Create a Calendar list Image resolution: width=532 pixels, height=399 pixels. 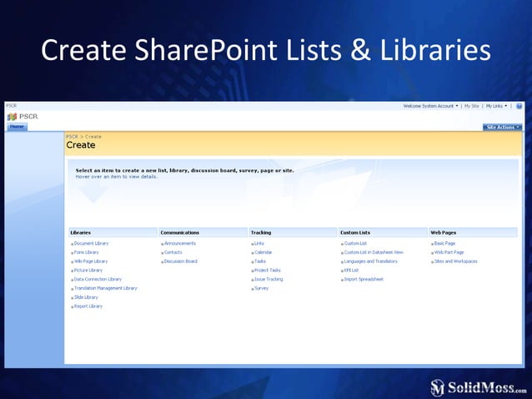263,252
